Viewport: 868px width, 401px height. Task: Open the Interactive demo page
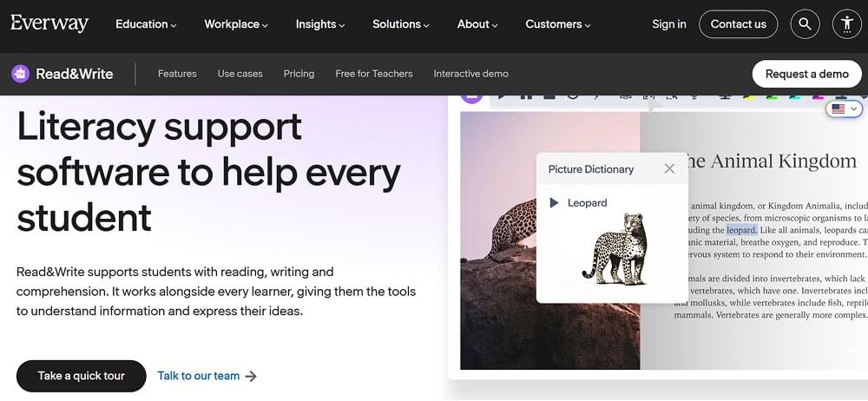(471, 74)
